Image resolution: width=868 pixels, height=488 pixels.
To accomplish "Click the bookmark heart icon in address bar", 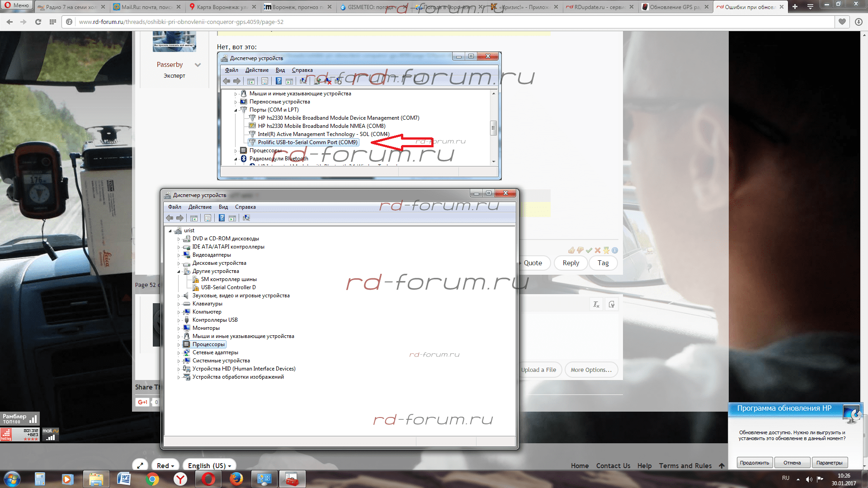I will coord(842,22).
